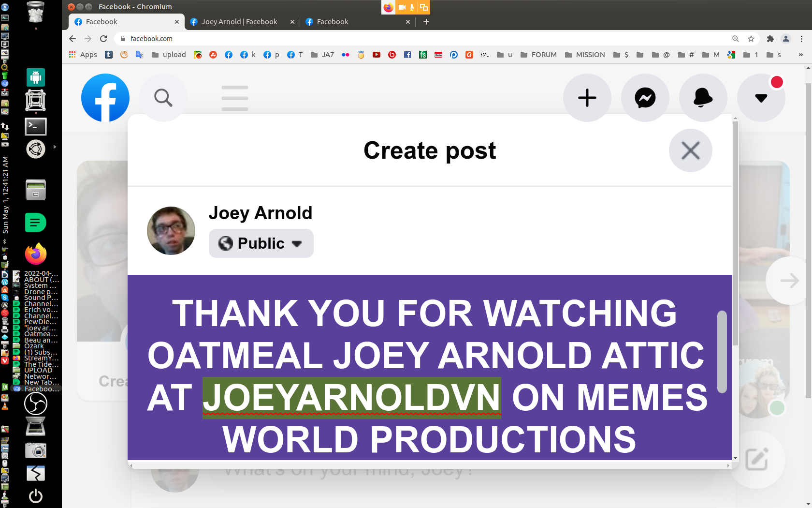
Task: Open the upload bookmarks folder
Action: pyautogui.click(x=169, y=55)
